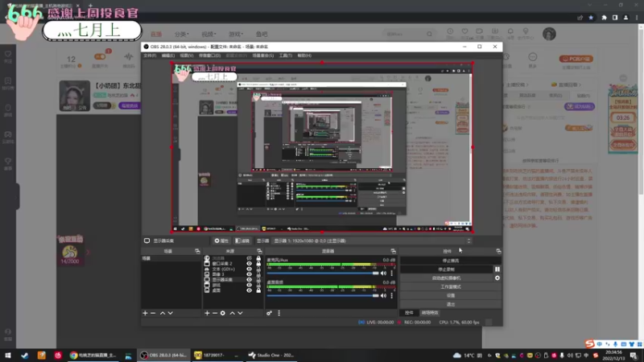Adjust the Mic/Aux volume slider

tap(323, 274)
